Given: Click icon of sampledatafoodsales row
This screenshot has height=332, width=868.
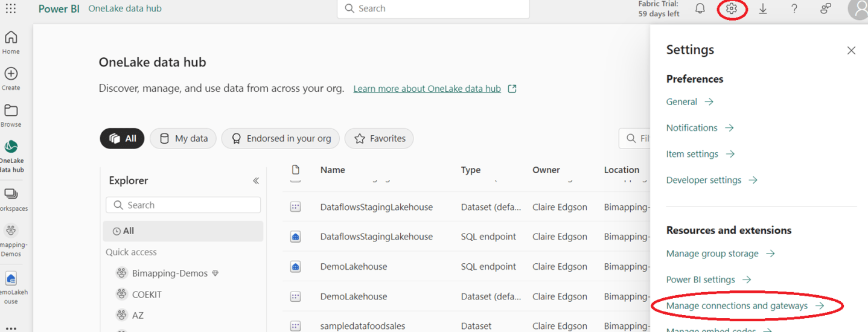Looking at the screenshot, I should tap(295, 326).
